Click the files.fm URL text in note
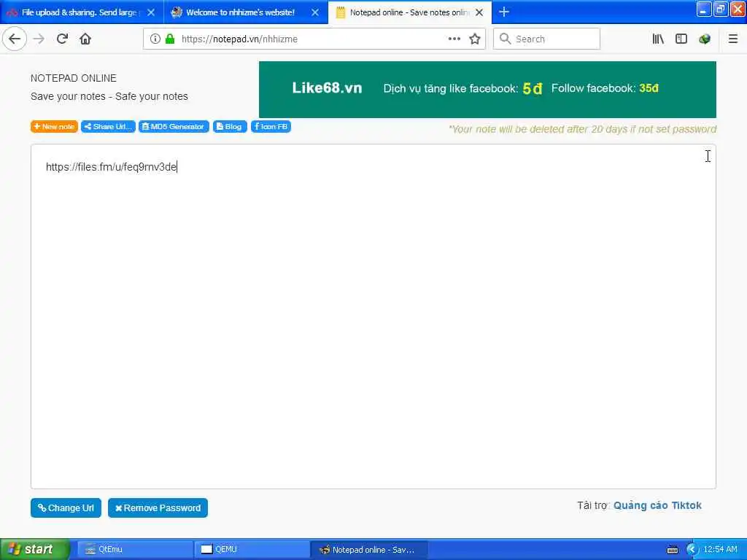The height and width of the screenshot is (560, 747). click(x=111, y=167)
